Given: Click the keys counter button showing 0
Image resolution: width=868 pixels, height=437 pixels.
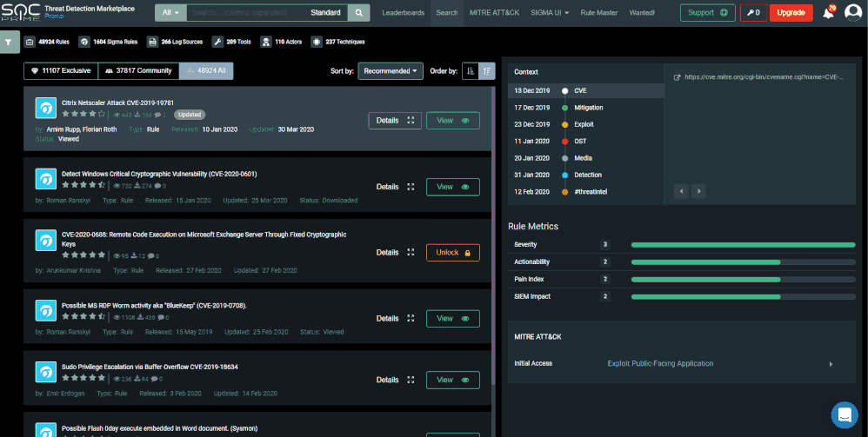Looking at the screenshot, I should (753, 13).
